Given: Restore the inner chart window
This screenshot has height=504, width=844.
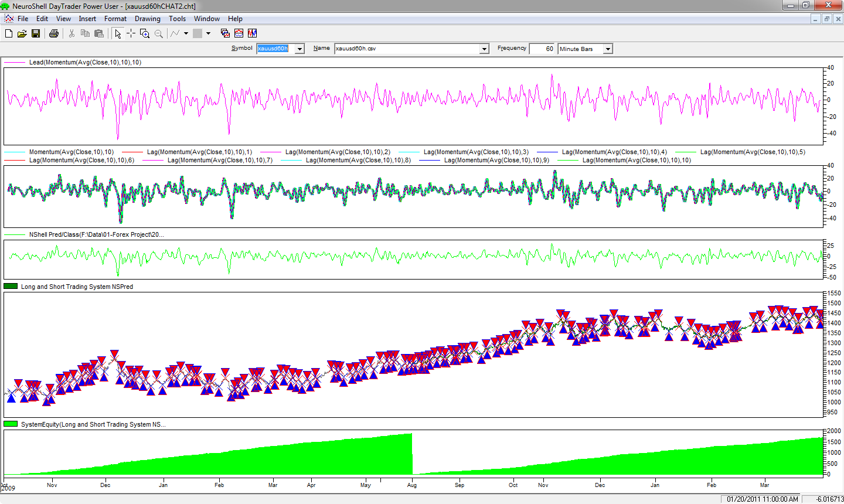Looking at the screenshot, I should (x=827, y=19).
